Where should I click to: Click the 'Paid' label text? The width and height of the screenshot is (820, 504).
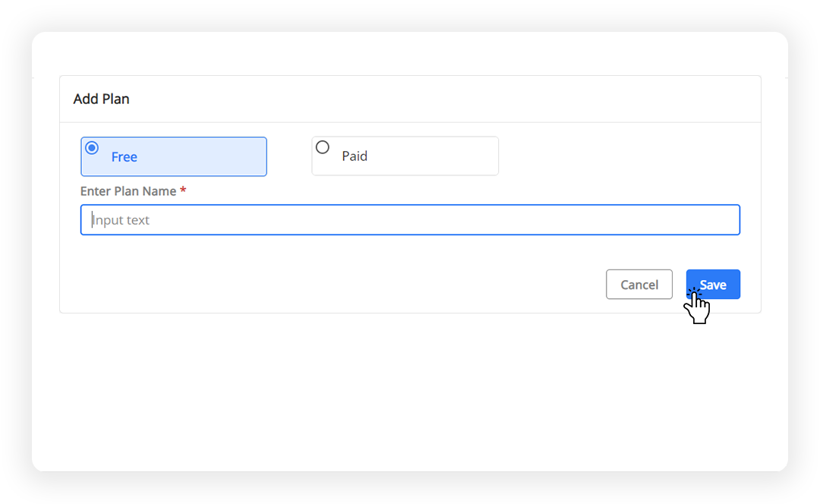click(x=355, y=156)
